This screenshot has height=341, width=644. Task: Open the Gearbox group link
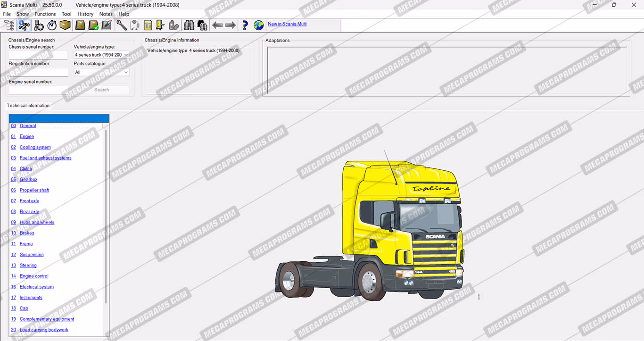coord(29,180)
